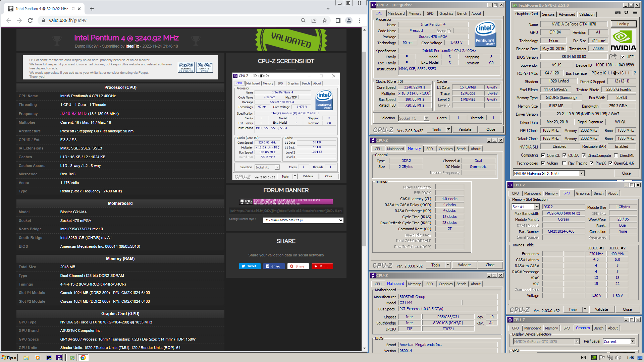Viewport: 644px width, 362px height.
Task: Click NVIDIA tray icon
Action: 594,358
